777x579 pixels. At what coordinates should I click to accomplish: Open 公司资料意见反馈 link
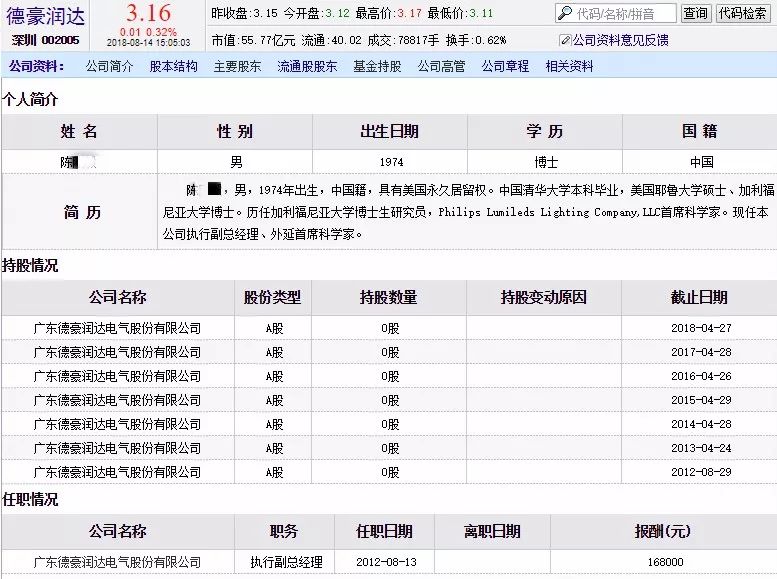(x=620, y=40)
